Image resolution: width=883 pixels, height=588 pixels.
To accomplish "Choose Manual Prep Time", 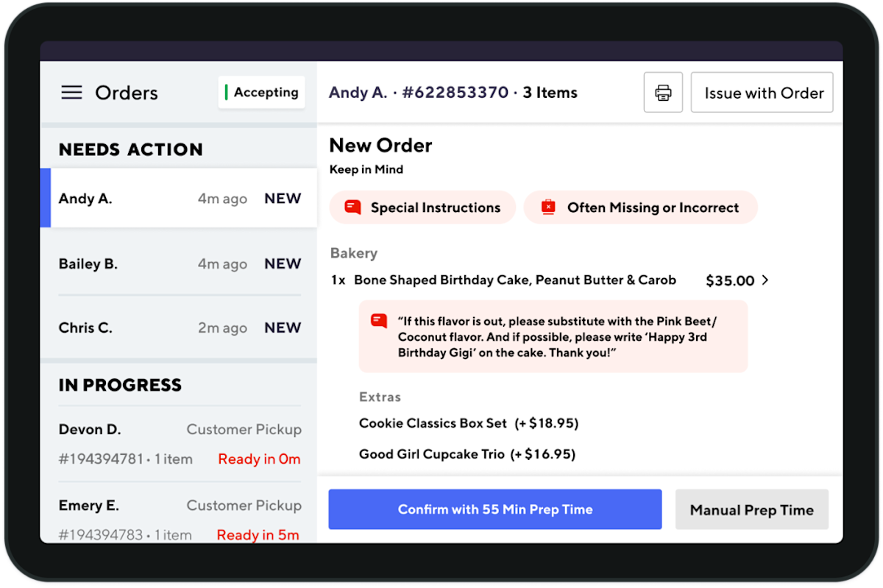I will pos(752,509).
